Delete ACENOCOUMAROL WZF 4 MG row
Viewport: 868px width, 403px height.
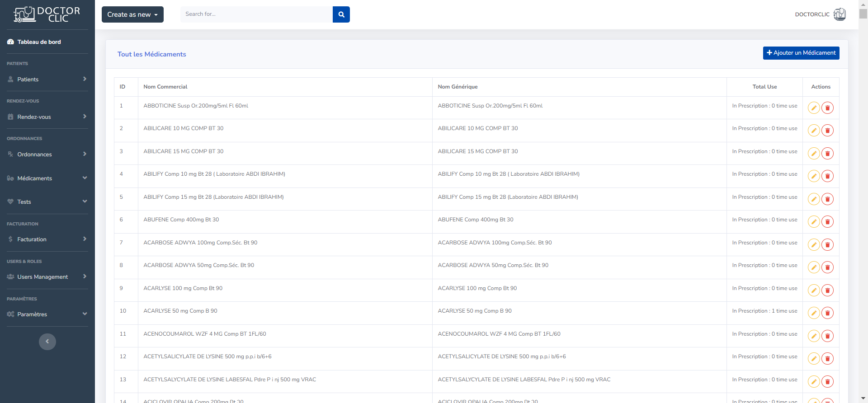point(827,336)
